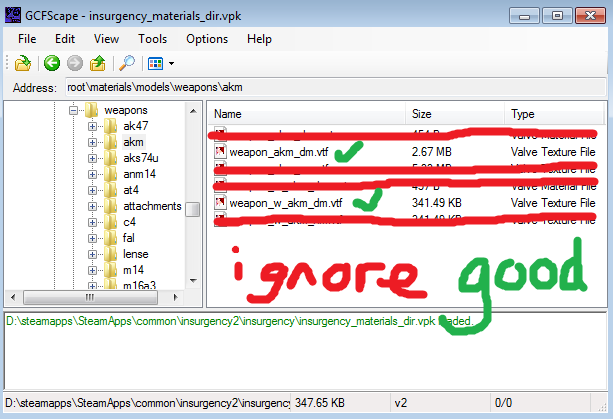Image resolution: width=613 pixels, height=419 pixels.
Task: Click the ak47 folder icon
Action: click(110, 126)
